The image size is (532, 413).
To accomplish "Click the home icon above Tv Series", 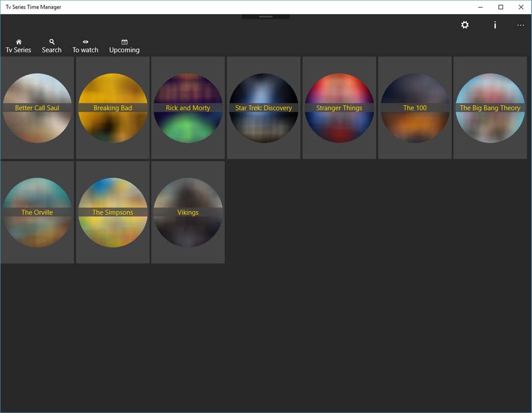I will pos(19,42).
